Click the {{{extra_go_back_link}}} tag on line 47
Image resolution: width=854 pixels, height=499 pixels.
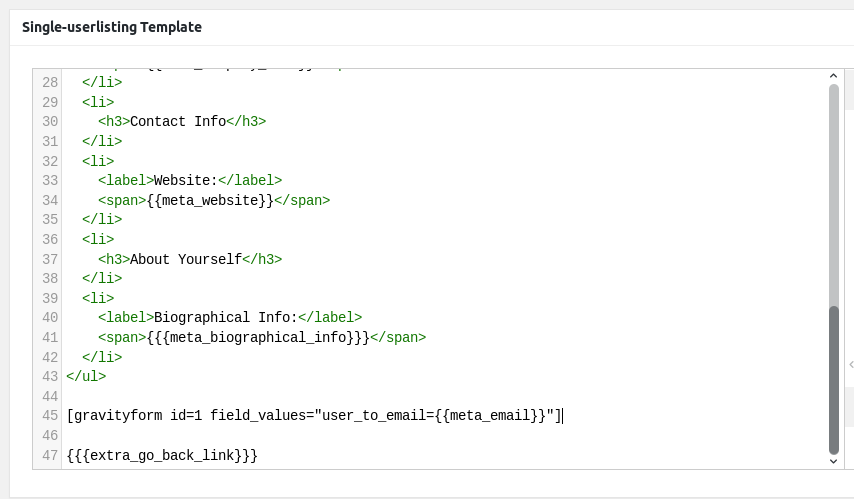click(x=162, y=456)
